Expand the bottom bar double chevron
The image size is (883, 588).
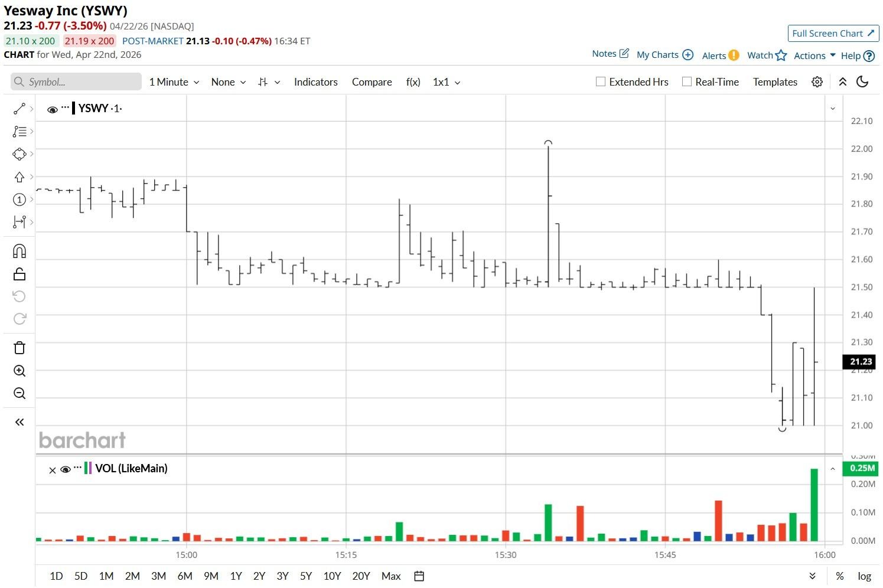tap(813, 576)
